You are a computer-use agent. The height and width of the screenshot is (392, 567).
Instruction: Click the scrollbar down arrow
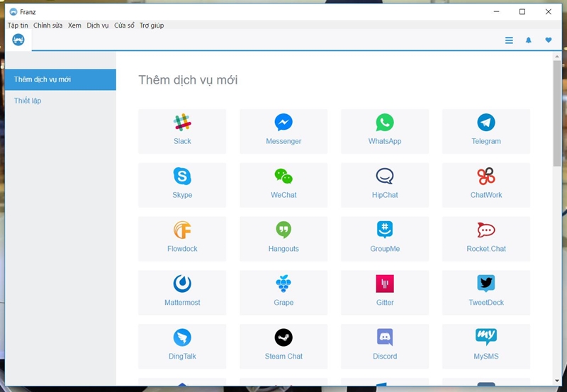coord(557,381)
